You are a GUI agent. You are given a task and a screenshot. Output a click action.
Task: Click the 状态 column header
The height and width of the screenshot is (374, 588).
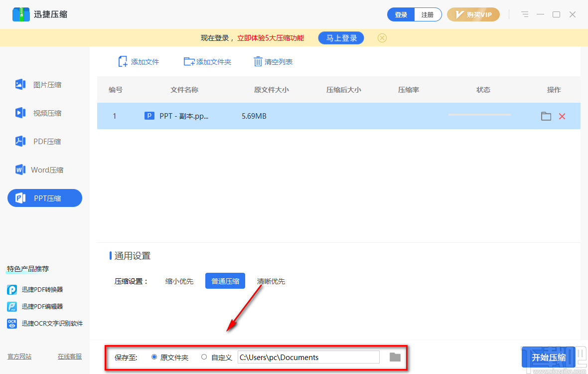coord(483,90)
